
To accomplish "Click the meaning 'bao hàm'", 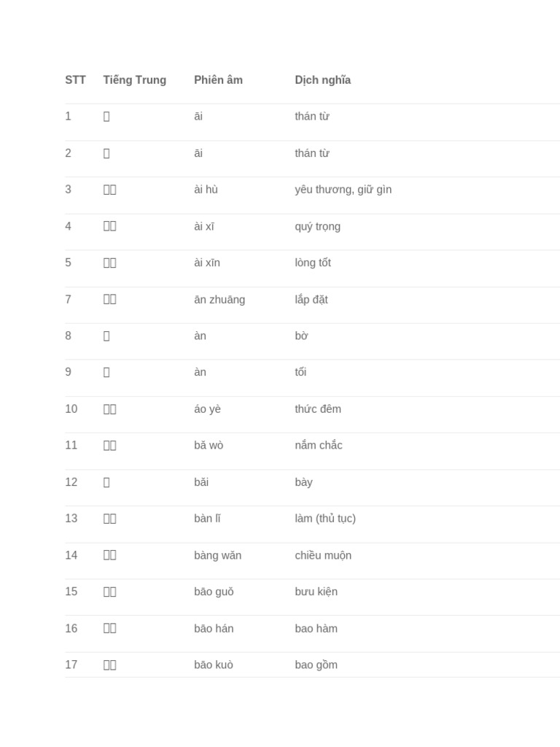I will point(316,628).
